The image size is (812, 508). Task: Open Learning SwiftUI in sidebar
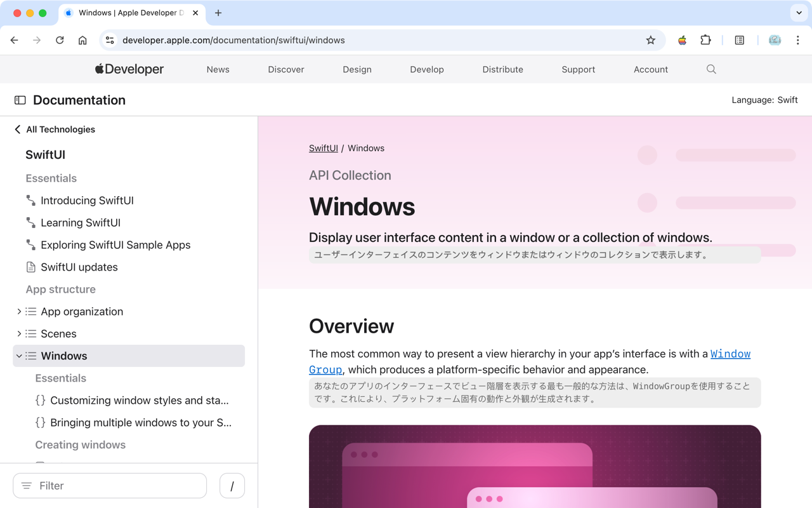(x=81, y=223)
